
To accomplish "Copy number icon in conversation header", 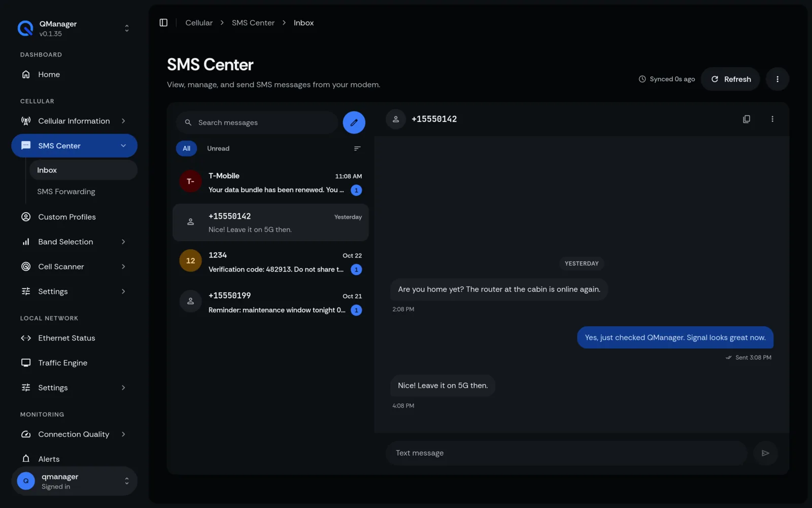I will 747,119.
